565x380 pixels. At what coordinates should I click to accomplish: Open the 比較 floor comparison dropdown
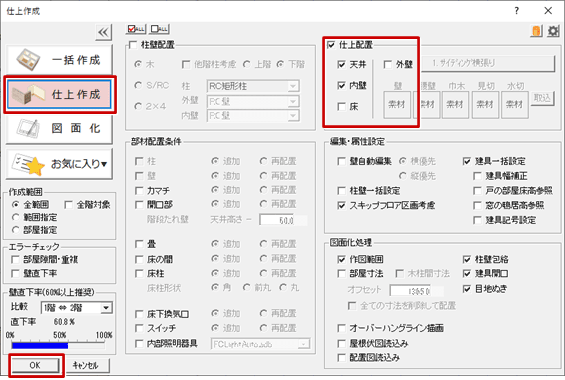tap(77, 308)
